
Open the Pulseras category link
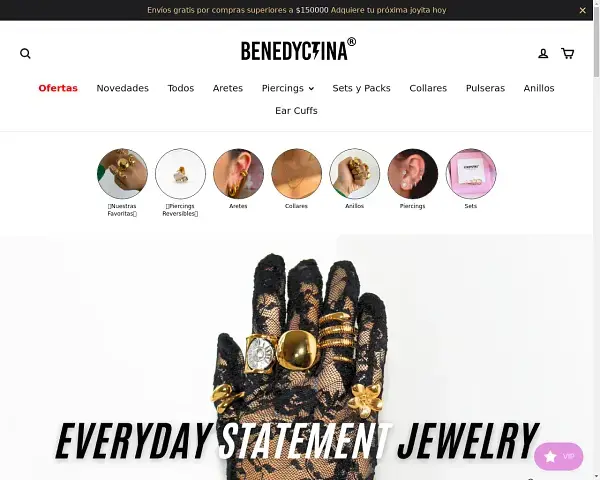(485, 88)
